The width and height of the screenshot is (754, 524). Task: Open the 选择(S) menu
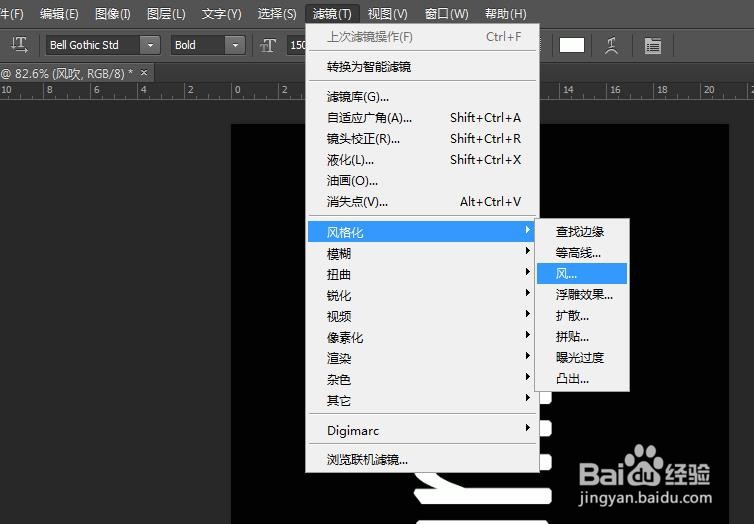(276, 13)
